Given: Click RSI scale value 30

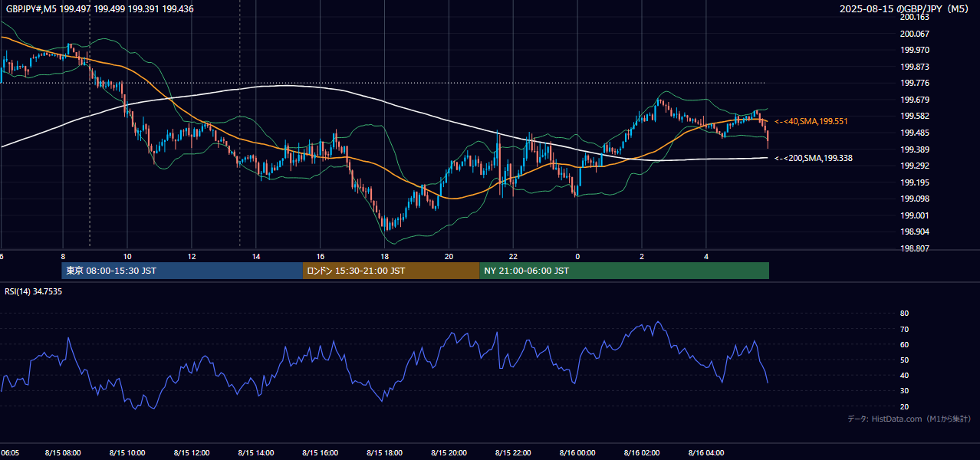Looking at the screenshot, I should point(904,391).
